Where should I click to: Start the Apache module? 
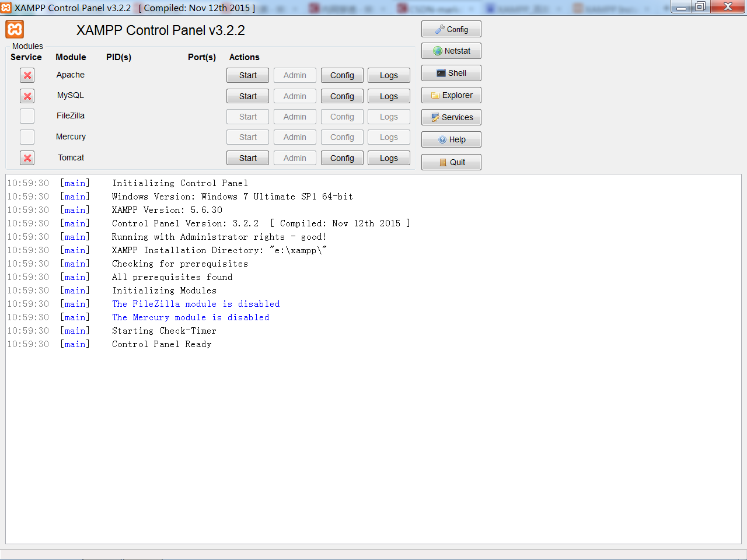(247, 75)
